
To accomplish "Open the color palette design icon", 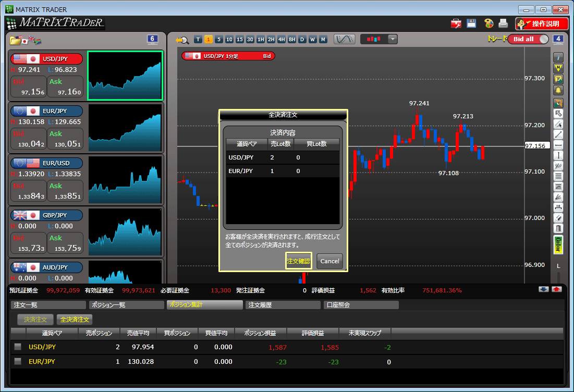I will pos(488,24).
